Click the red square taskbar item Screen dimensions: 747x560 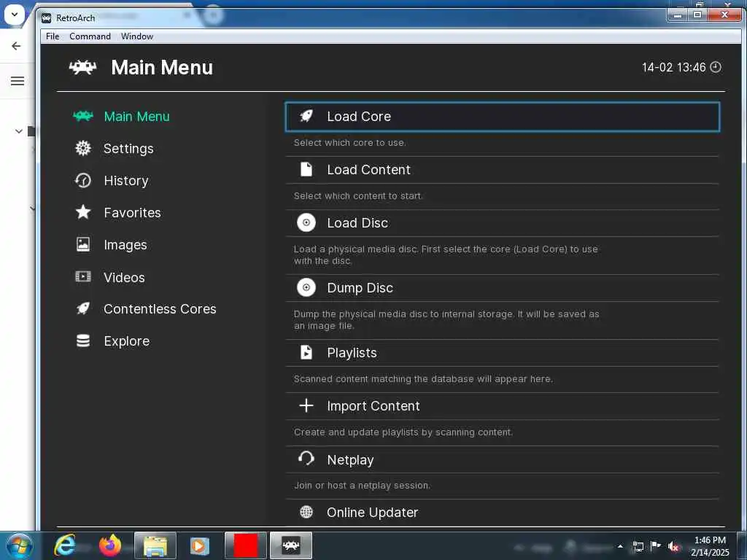tap(245, 545)
